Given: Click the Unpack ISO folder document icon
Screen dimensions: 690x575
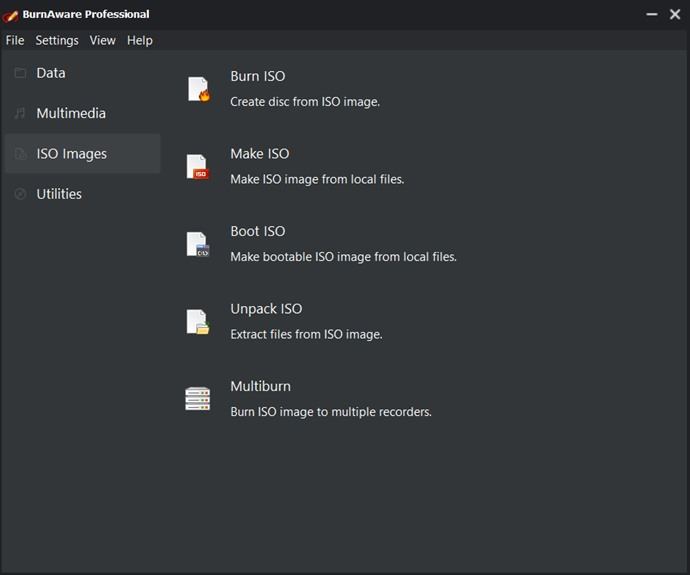Looking at the screenshot, I should (x=198, y=322).
